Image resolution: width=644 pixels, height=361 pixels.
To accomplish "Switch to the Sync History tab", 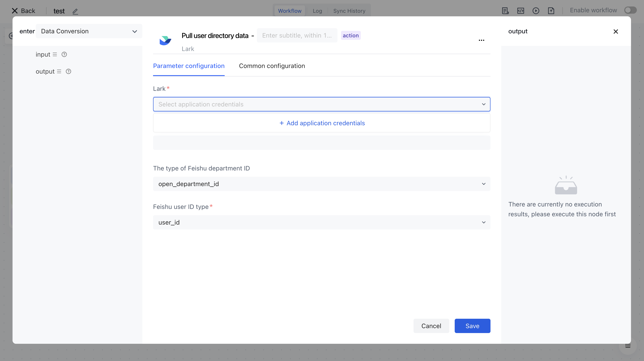I will pyautogui.click(x=349, y=11).
